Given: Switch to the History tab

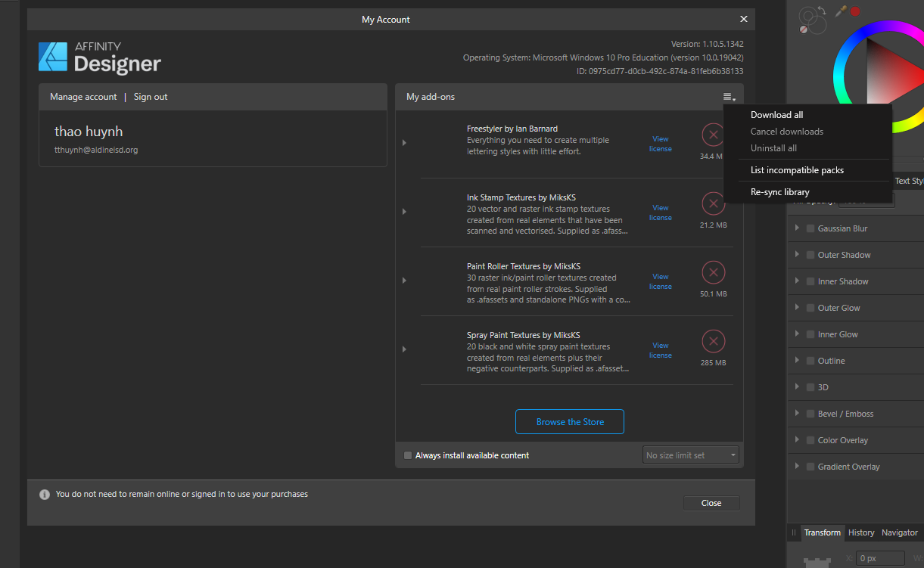Looking at the screenshot, I should [861, 532].
